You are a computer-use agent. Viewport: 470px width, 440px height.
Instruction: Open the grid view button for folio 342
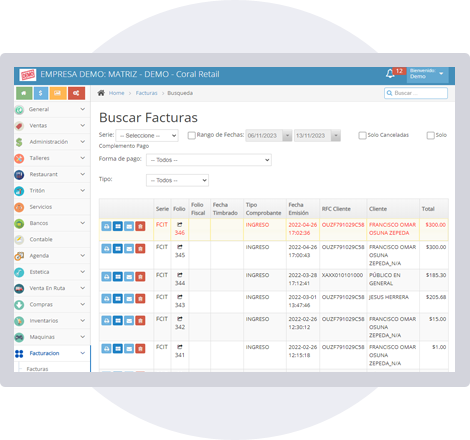118,321
